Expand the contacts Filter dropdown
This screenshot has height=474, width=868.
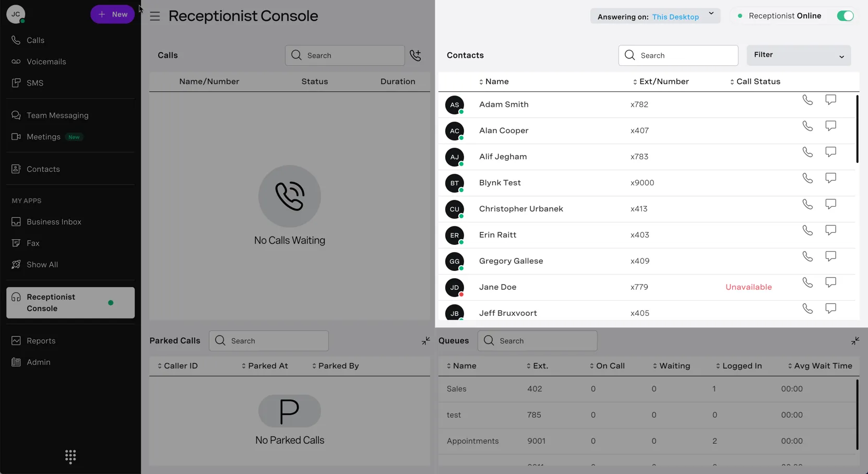coord(799,55)
